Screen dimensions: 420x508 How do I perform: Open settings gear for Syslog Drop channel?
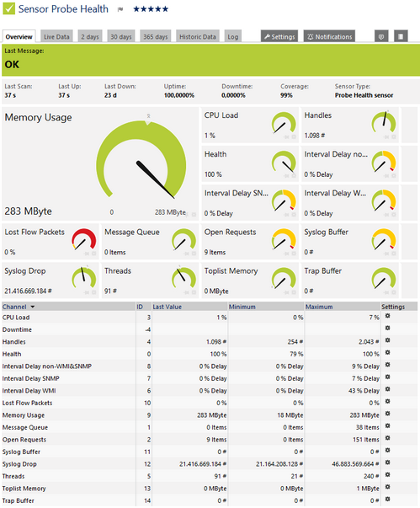click(387, 463)
